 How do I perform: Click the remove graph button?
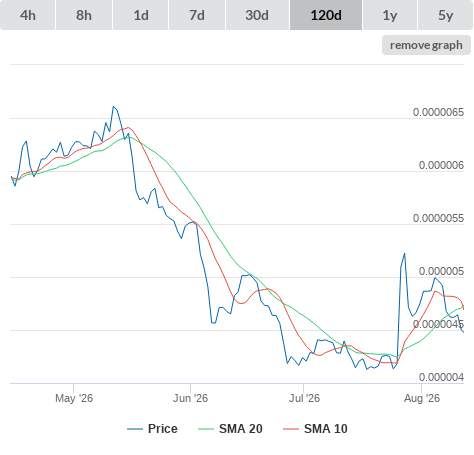point(426,45)
